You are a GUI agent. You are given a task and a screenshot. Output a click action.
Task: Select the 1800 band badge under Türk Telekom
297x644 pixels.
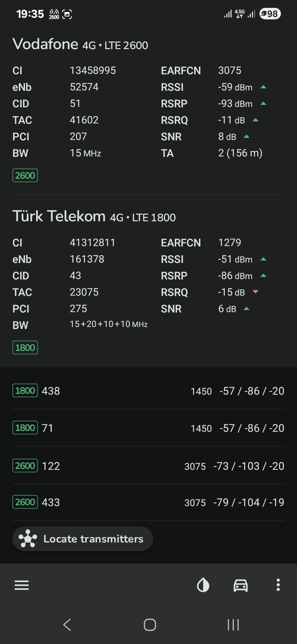click(x=25, y=348)
